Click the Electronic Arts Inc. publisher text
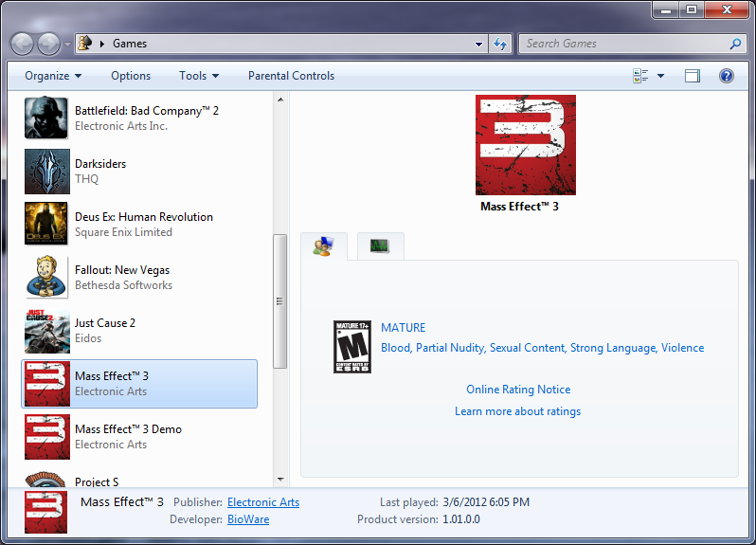The image size is (756, 545). pos(121,126)
